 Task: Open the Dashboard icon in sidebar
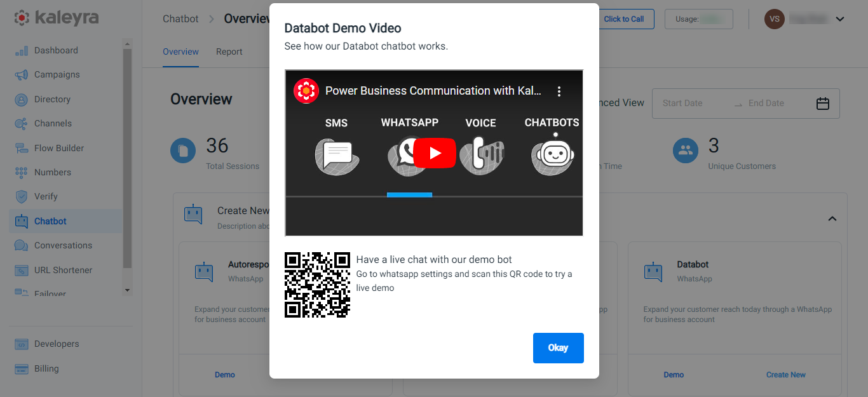pos(22,51)
